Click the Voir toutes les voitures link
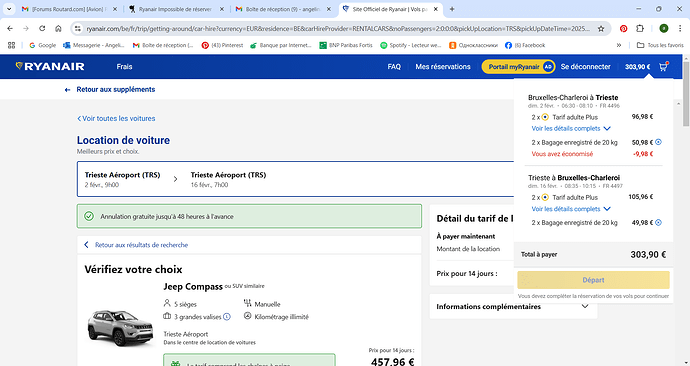This screenshot has width=690, height=366. pos(116,118)
